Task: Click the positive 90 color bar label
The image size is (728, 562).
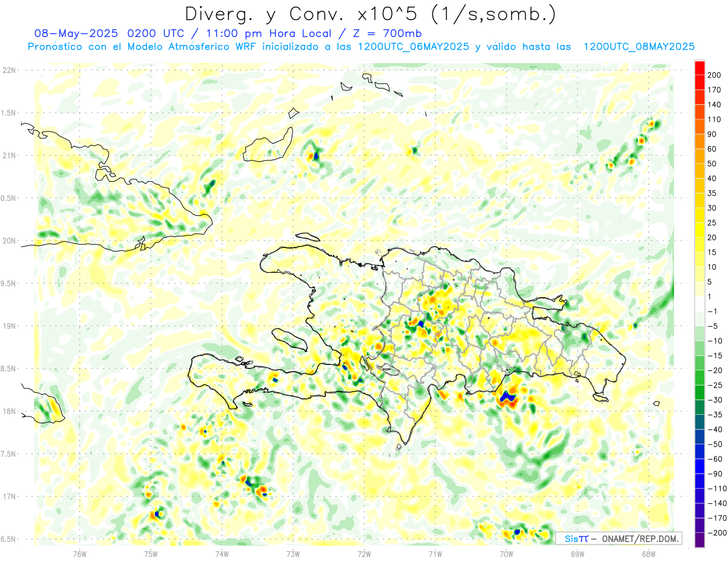Action: point(712,134)
